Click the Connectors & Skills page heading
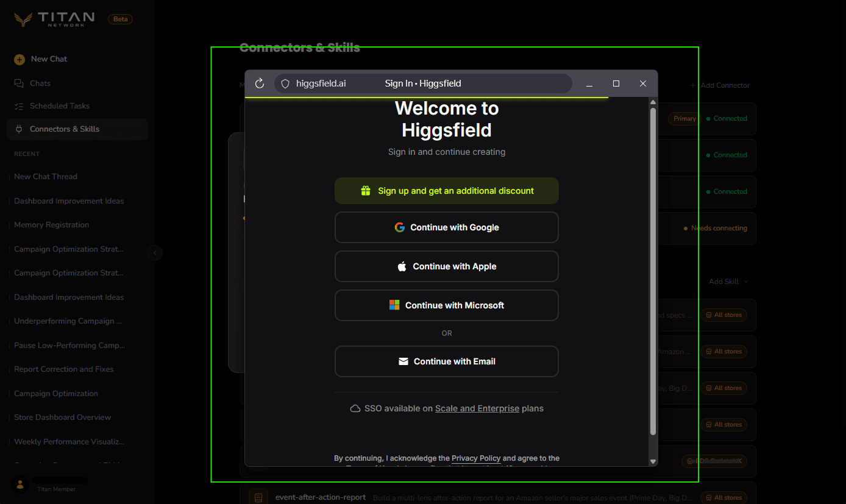The height and width of the screenshot is (504, 846). [x=300, y=48]
